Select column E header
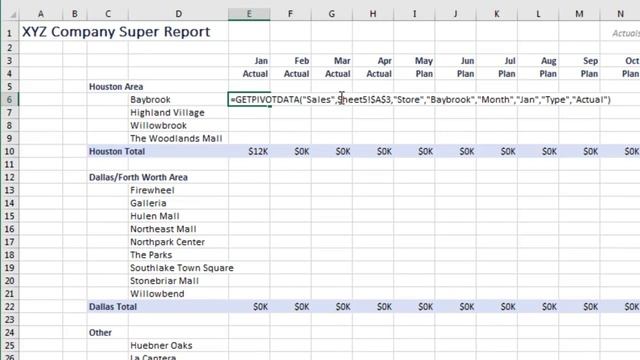 click(249, 14)
